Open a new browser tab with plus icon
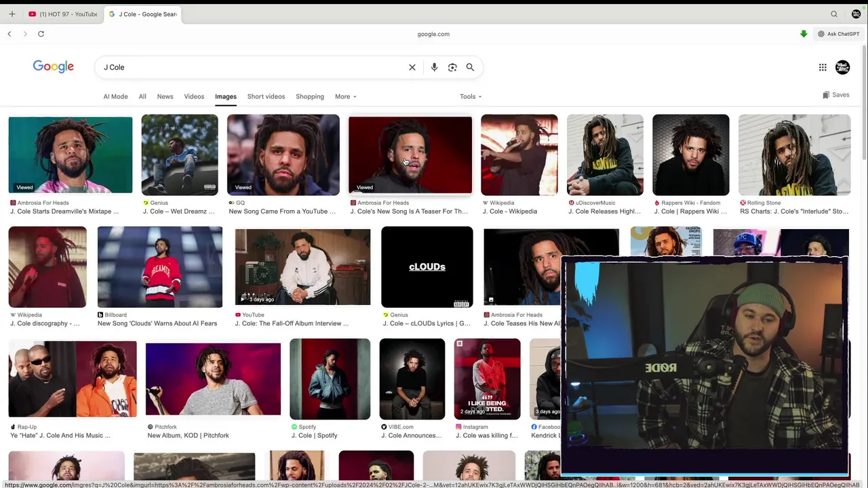The width and height of the screenshot is (868, 488). tap(12, 14)
